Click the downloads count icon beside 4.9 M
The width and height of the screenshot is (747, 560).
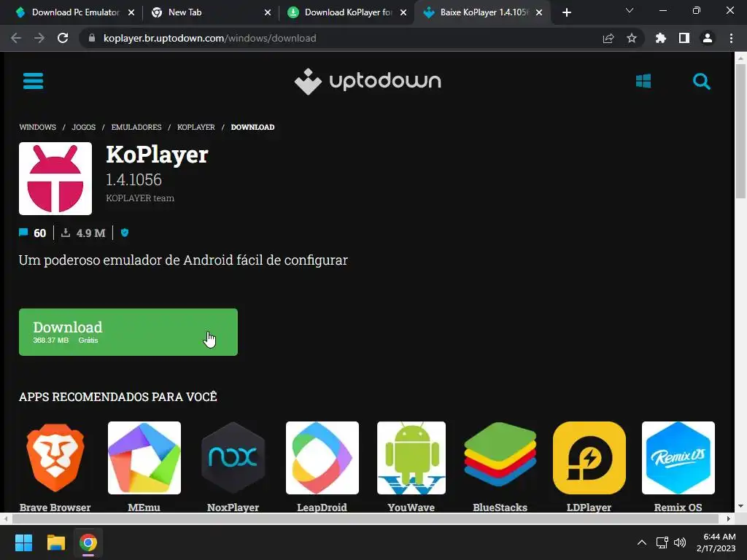pos(66,233)
